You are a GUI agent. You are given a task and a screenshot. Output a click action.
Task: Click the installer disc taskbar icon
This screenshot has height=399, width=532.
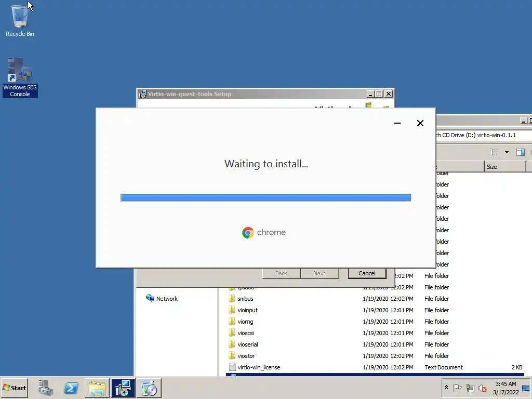point(149,388)
